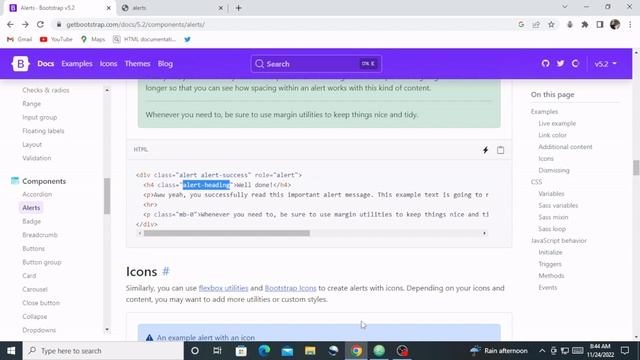Click the docs Search field

[x=316, y=64]
